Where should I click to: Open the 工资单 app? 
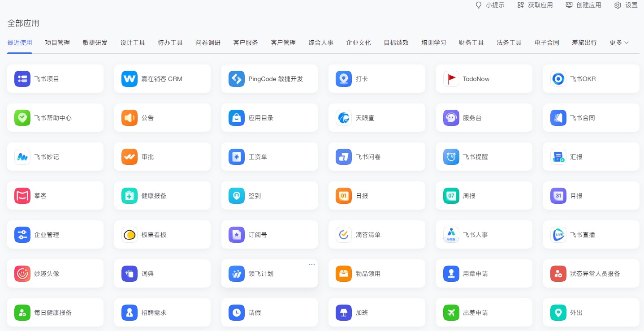pyautogui.click(x=269, y=157)
